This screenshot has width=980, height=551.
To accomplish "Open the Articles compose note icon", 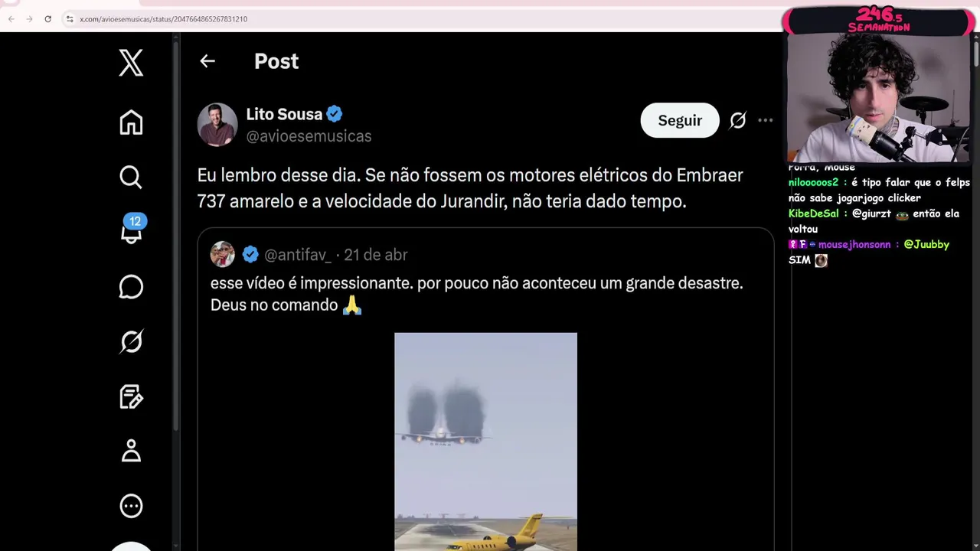I will tap(131, 396).
